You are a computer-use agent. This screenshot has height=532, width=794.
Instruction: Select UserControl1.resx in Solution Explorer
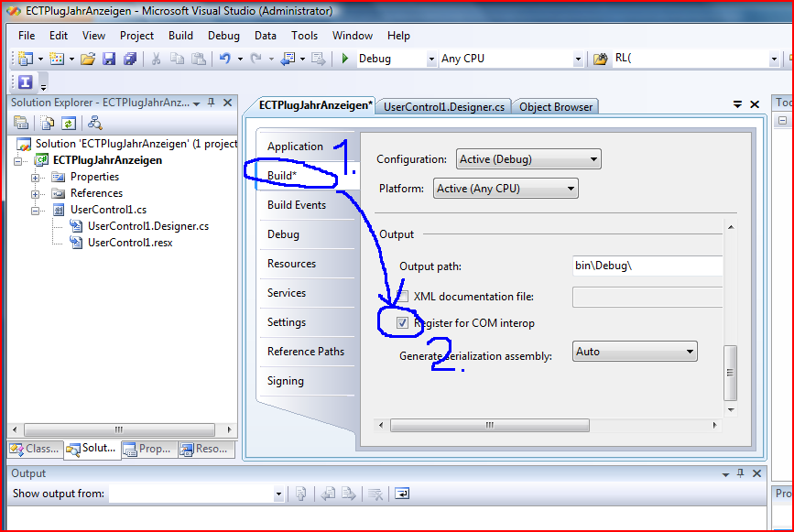[130, 243]
